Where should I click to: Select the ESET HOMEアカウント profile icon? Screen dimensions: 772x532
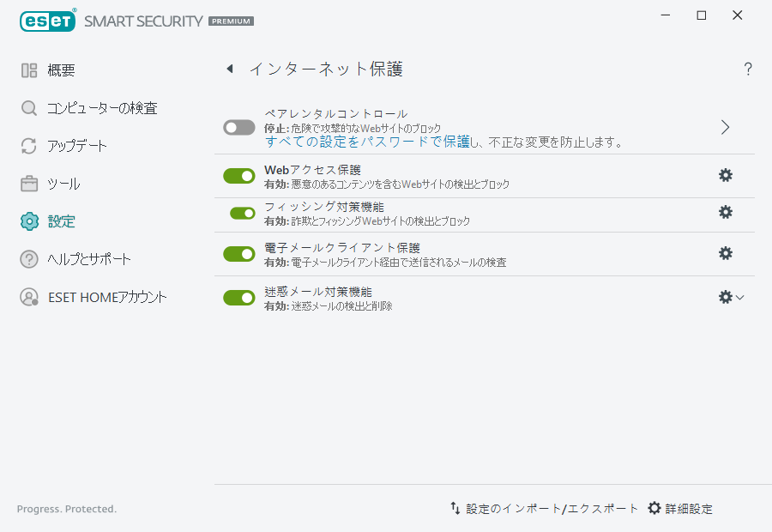click(x=28, y=297)
